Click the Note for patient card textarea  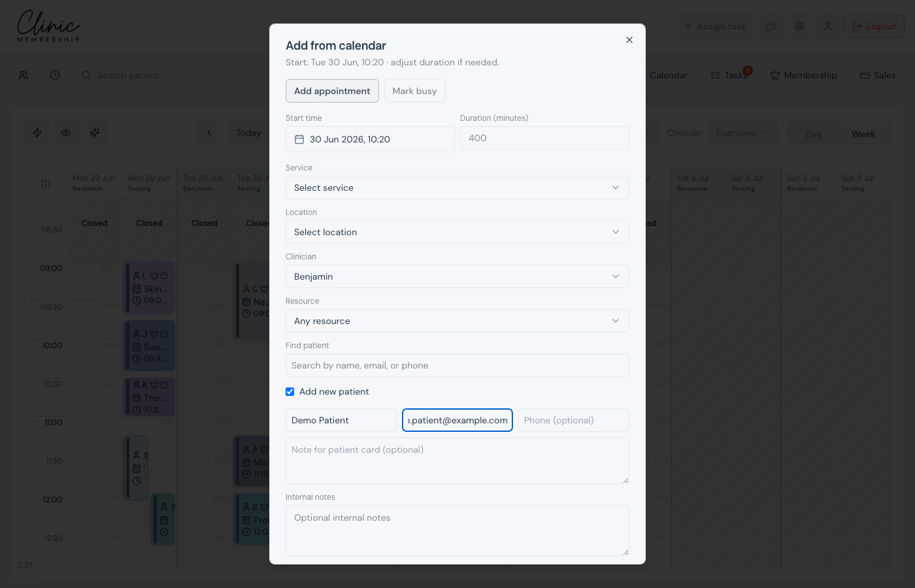[457, 461]
